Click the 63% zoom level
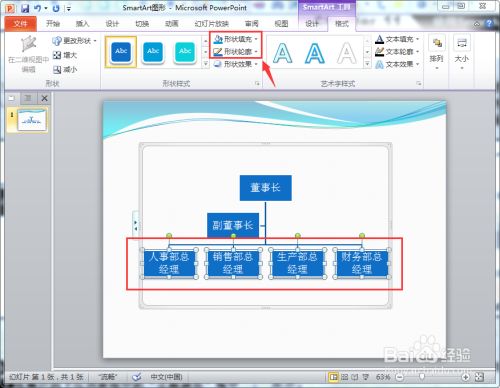500x388 pixels. (383, 377)
